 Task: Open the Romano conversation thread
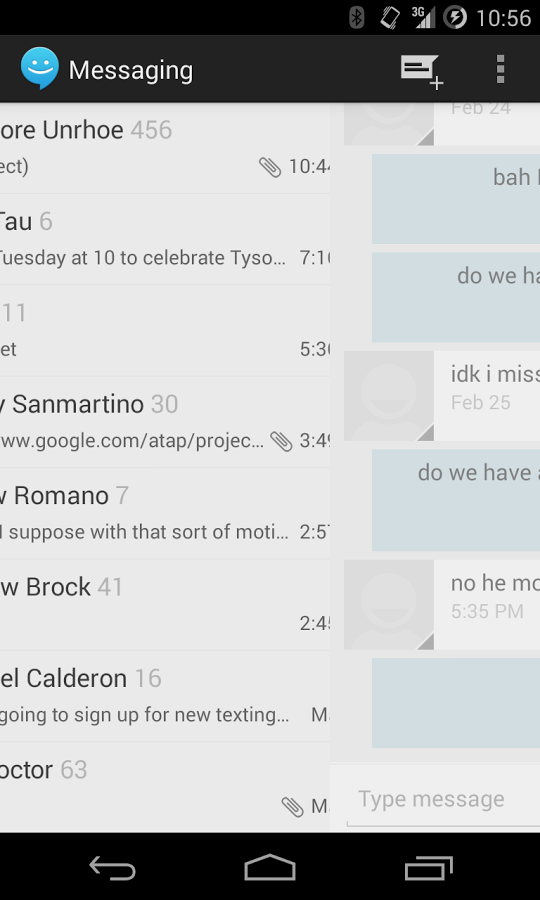click(x=165, y=513)
